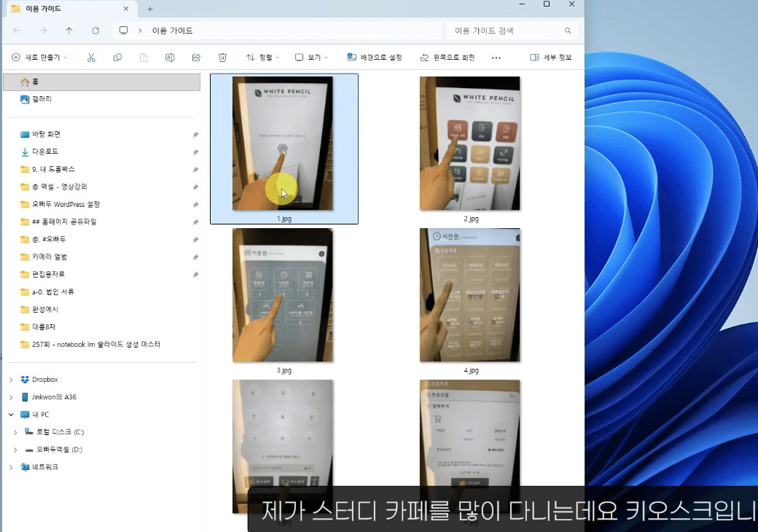Go forward with the right arrow

point(43,31)
